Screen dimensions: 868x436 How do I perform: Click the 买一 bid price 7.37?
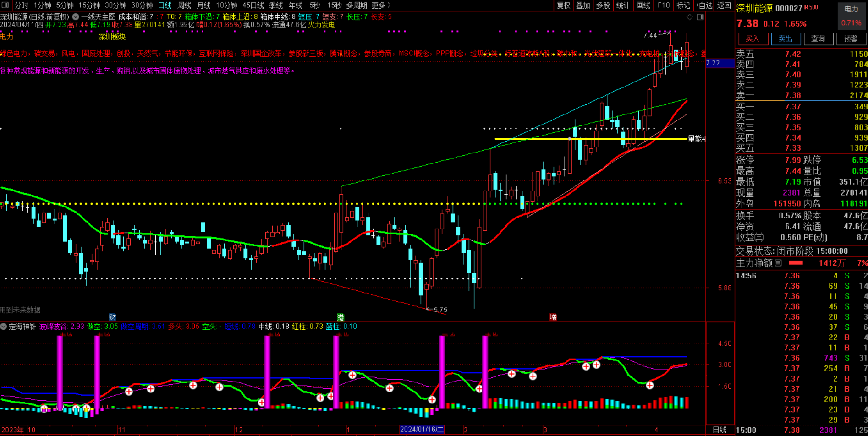click(793, 107)
